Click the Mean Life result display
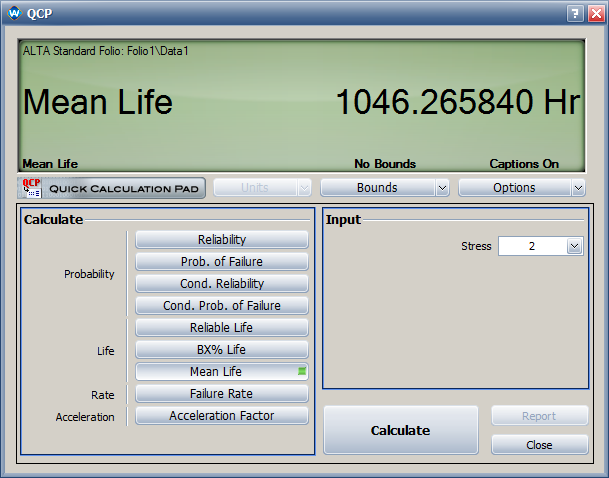The height and width of the screenshot is (478, 609). tap(300, 102)
